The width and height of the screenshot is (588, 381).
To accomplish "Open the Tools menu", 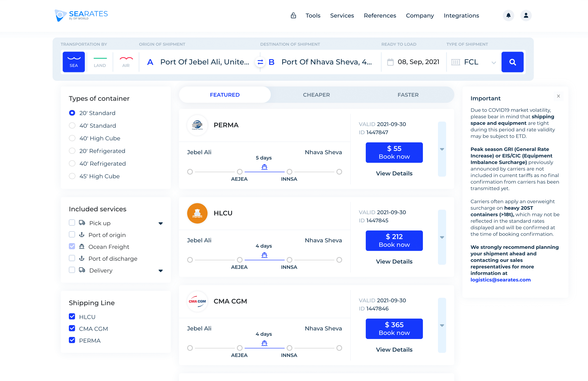I will [x=313, y=16].
